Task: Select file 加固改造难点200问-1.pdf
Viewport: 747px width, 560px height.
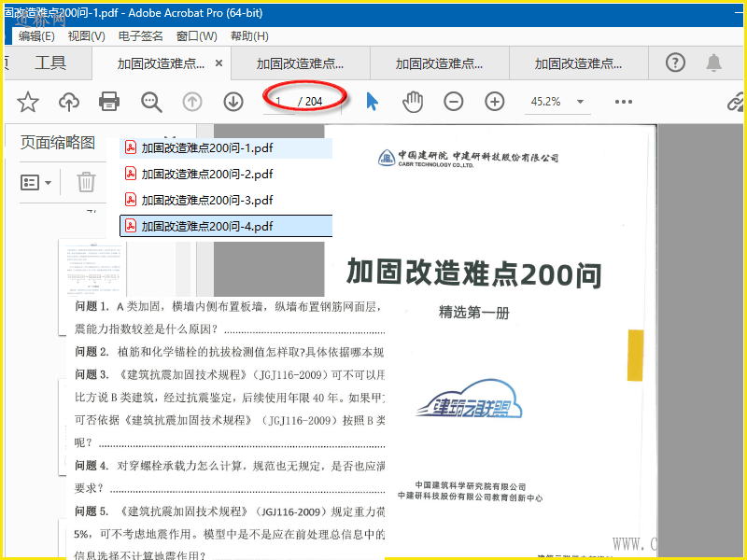Action: pyautogui.click(x=226, y=147)
